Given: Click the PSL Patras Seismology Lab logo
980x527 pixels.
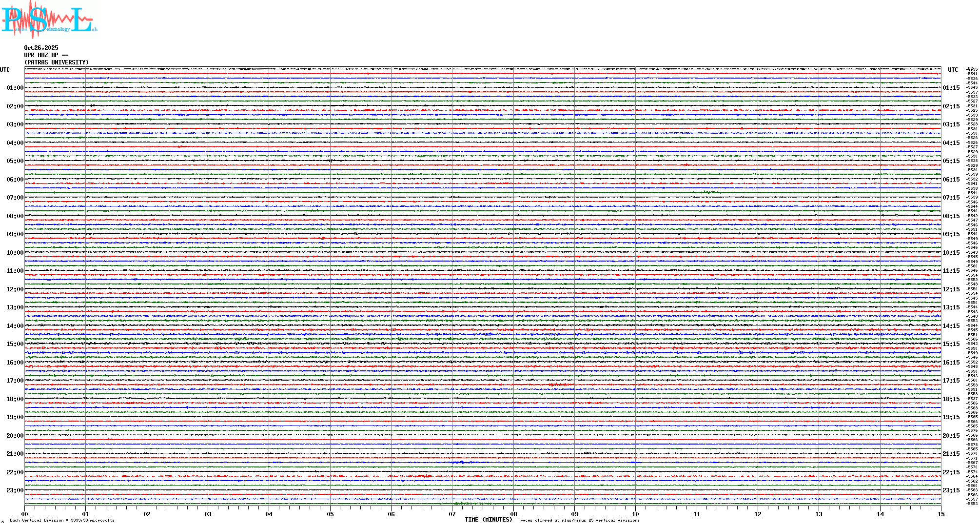Looking at the screenshot, I should tap(48, 20).
